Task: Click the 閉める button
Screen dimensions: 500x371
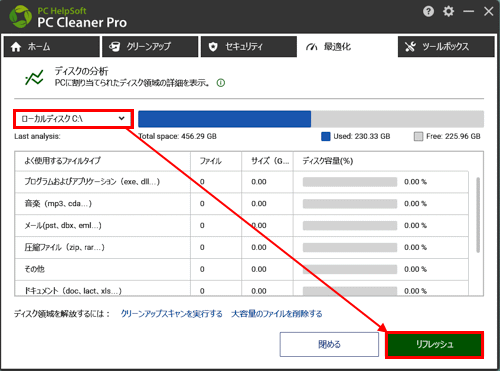Action: pyautogui.click(x=329, y=344)
